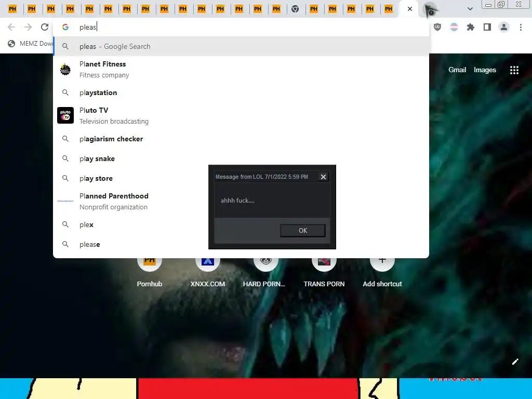The height and width of the screenshot is (399, 532).
Task: Pick the Pluto TV suggestion
Action: [x=241, y=116]
